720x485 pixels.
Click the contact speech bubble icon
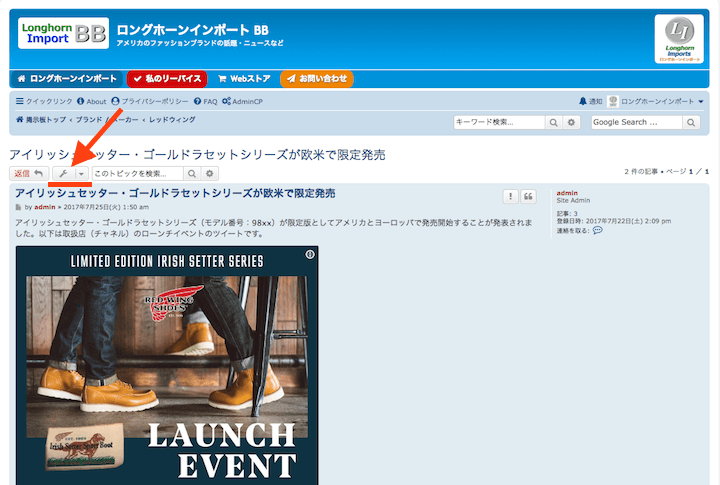597,230
